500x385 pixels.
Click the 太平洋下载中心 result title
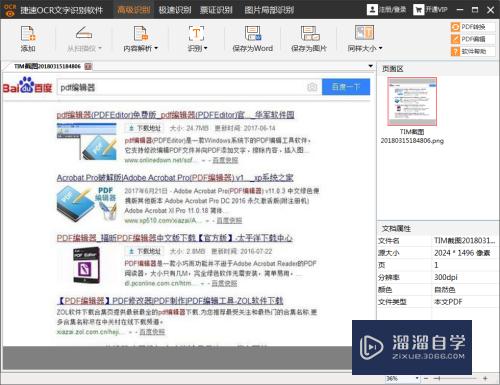pos(175,238)
